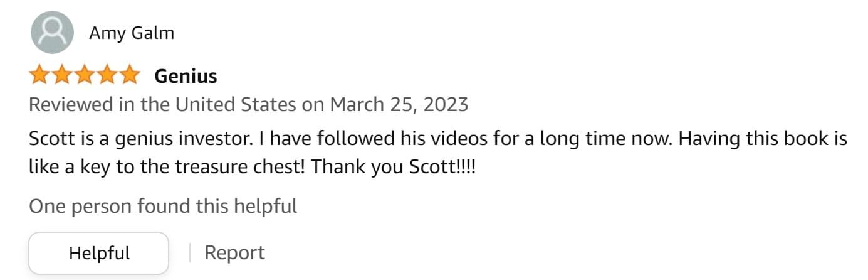Click the fifth orange rating star
The height and width of the screenshot is (280, 868).
(x=129, y=76)
